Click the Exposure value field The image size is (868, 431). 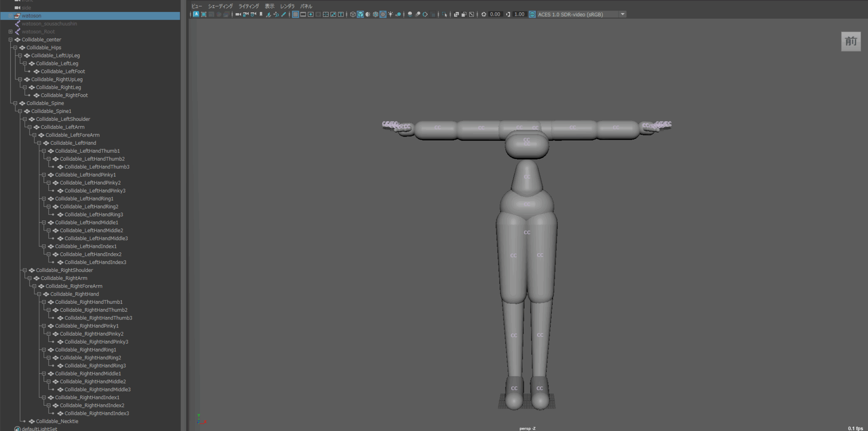(495, 14)
